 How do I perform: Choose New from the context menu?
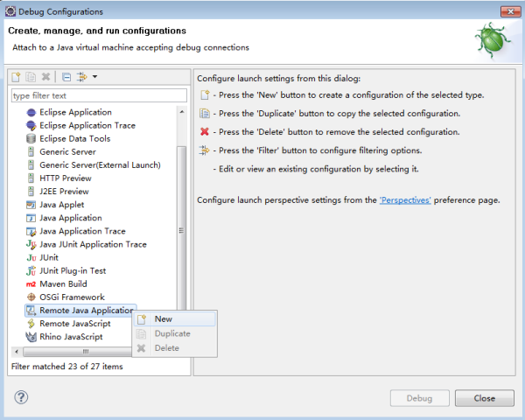174,319
